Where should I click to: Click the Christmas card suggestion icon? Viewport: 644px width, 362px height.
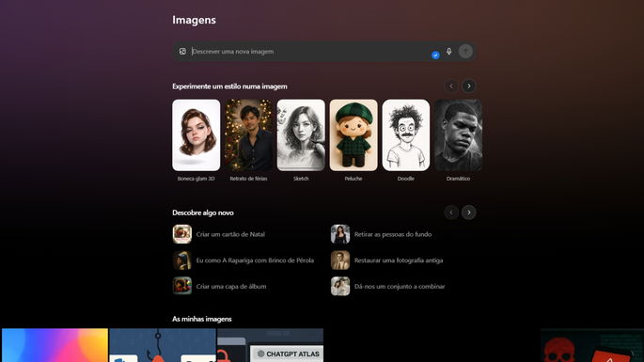182,234
